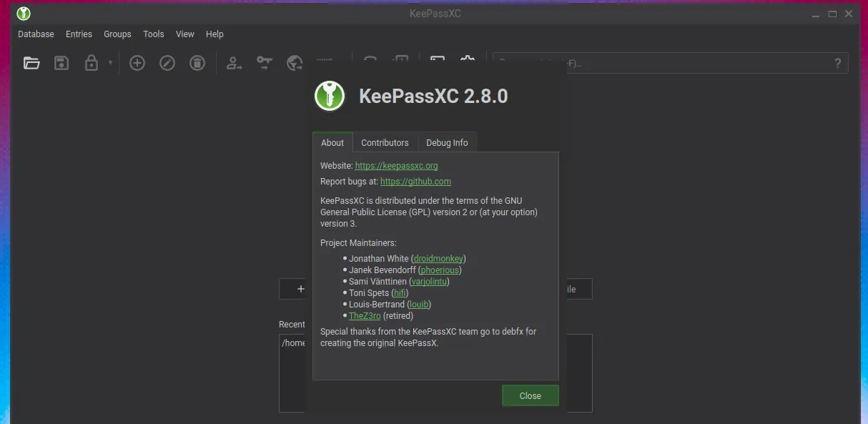This screenshot has height=424, width=868.
Task: Click the GNU General Public License paragraph
Action: [x=429, y=212]
